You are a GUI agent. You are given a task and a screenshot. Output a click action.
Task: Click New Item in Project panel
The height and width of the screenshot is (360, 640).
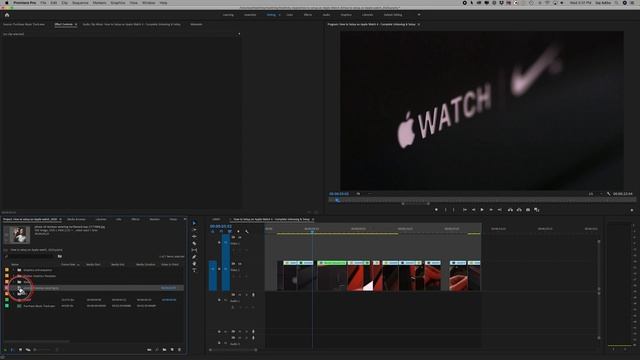click(172, 350)
